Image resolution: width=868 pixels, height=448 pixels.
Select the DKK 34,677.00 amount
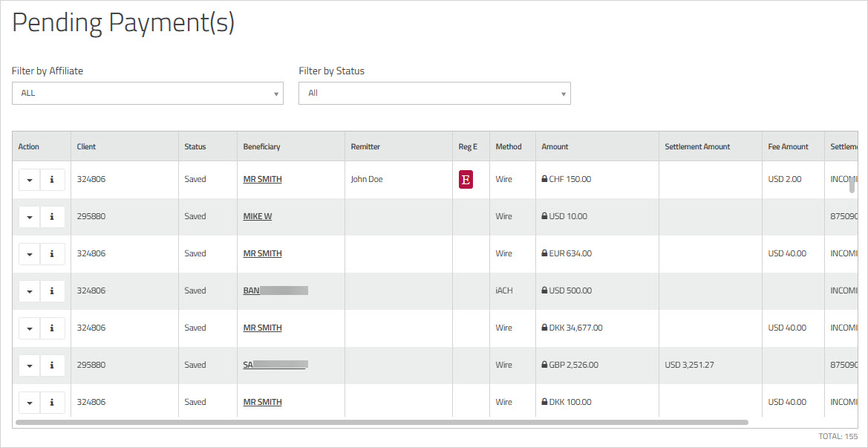pos(575,328)
